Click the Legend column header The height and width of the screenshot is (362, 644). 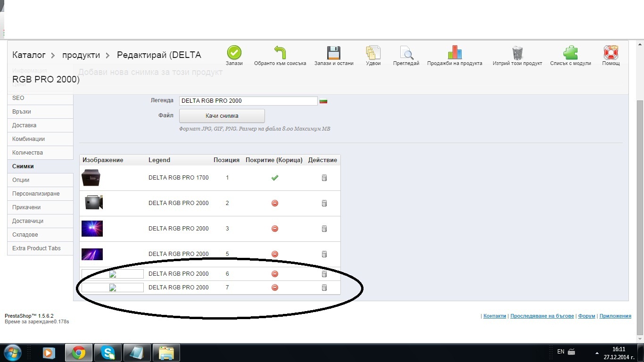tap(159, 160)
